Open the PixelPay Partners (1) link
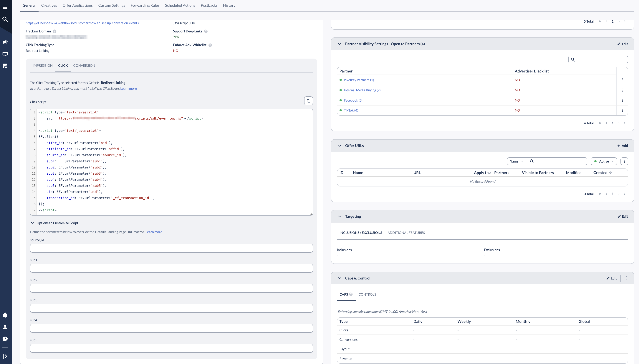 click(x=359, y=80)
